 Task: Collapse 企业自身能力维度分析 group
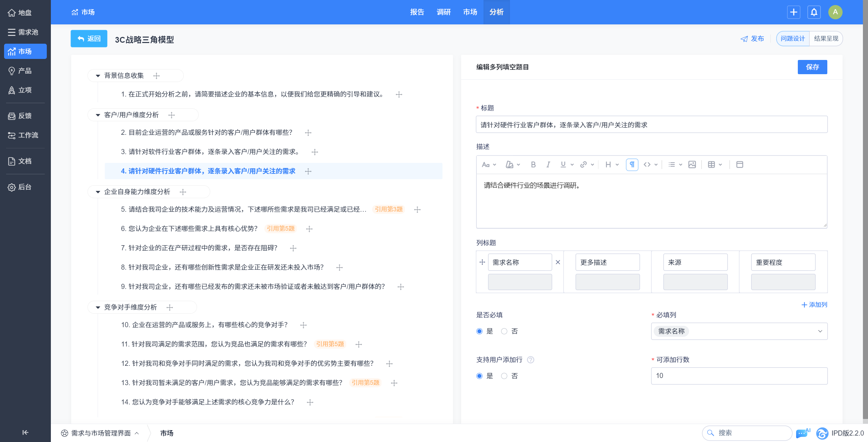coord(98,192)
